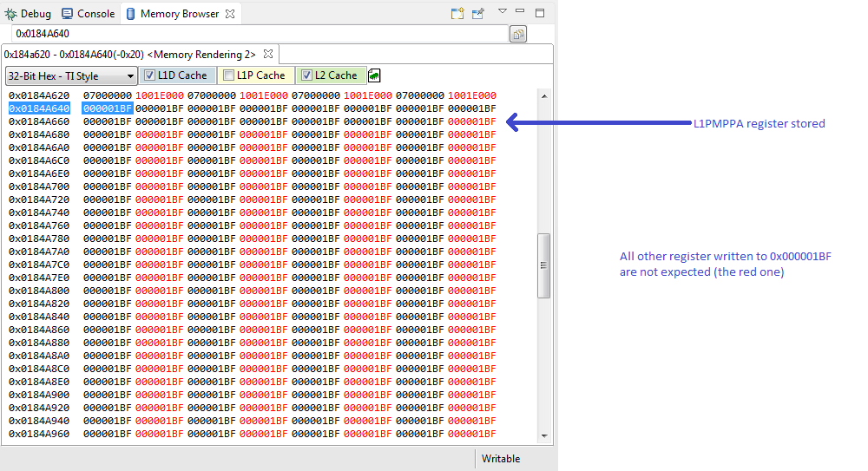Click the vertical scrollbar thumb
The image size is (868, 471).
[x=543, y=265]
